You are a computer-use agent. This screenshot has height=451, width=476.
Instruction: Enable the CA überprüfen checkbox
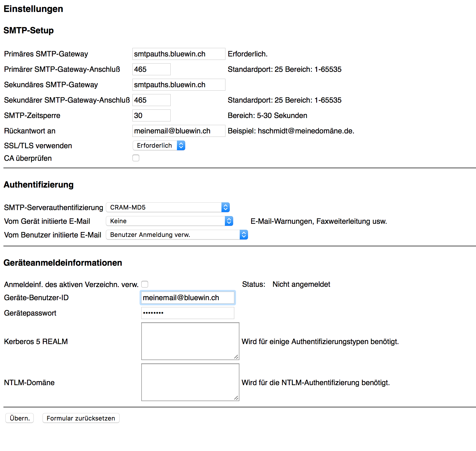coord(136,158)
